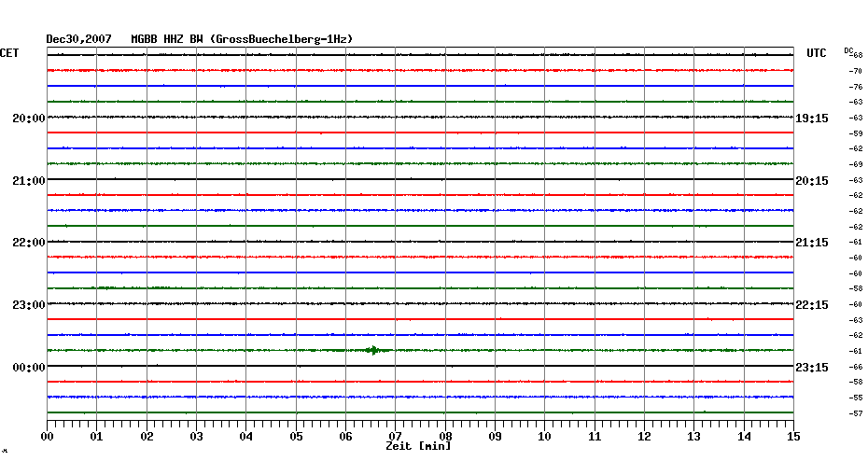This screenshot has height=461, width=868.
Task: Click the CET time zone label
Action: point(9,53)
